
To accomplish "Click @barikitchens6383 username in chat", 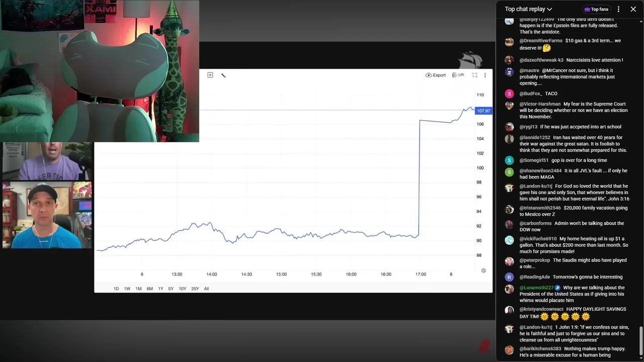I will pyautogui.click(x=540, y=348).
